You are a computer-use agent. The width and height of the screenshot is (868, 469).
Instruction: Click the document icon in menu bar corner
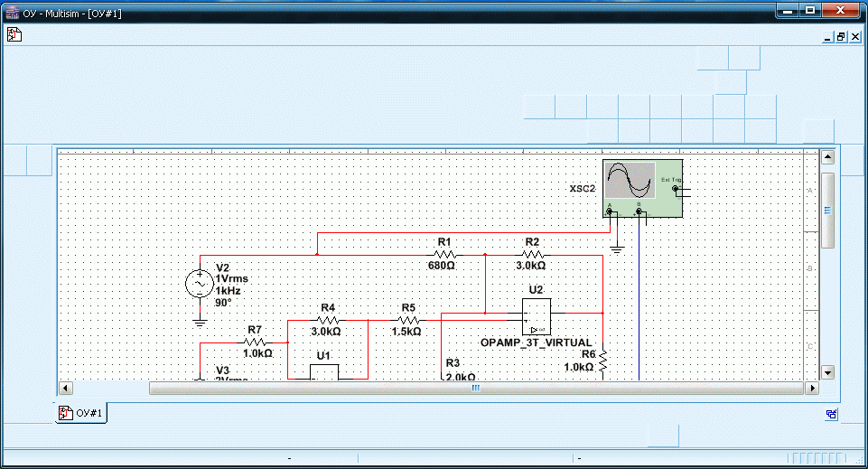coord(14,35)
